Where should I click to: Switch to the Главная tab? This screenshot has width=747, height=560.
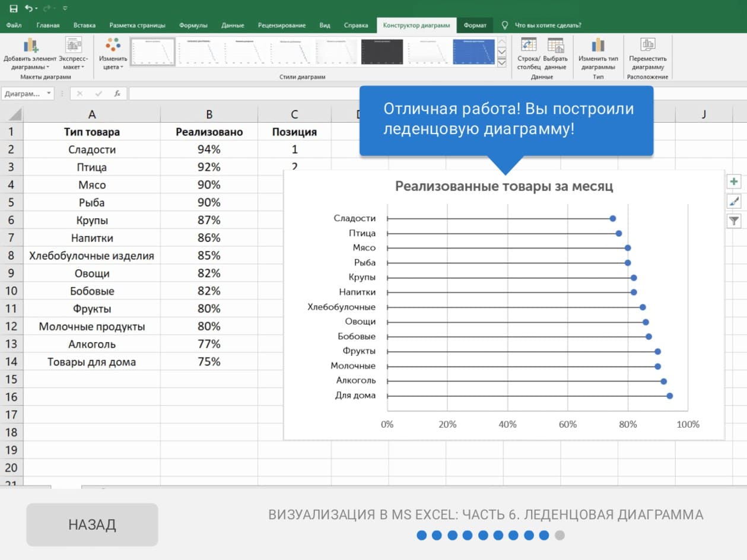pos(48,26)
